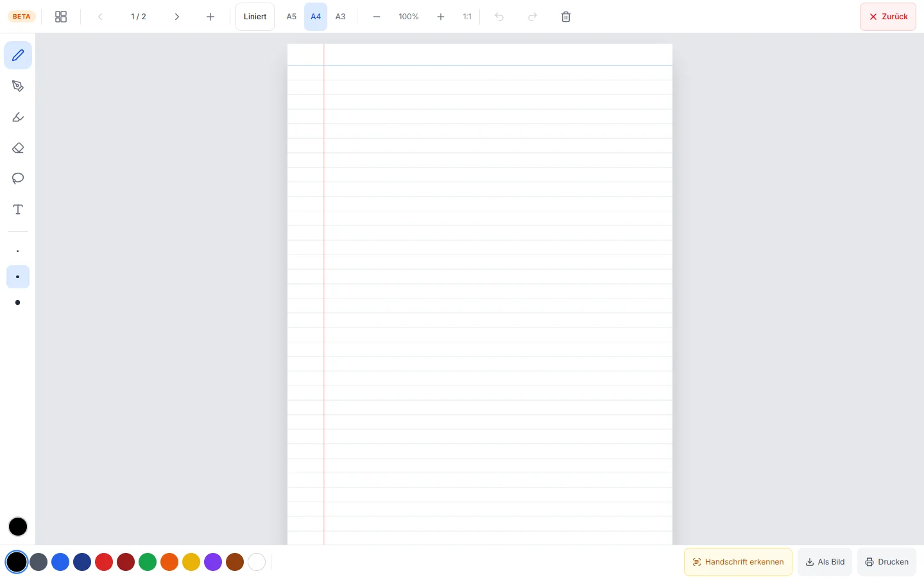Choose the thinnest stroke size

(18, 251)
